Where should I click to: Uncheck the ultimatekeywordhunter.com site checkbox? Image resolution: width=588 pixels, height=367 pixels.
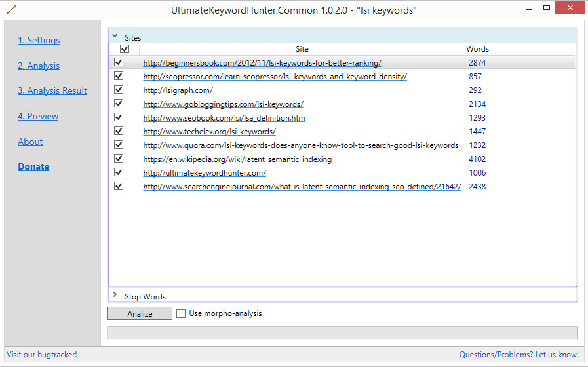pyautogui.click(x=119, y=172)
